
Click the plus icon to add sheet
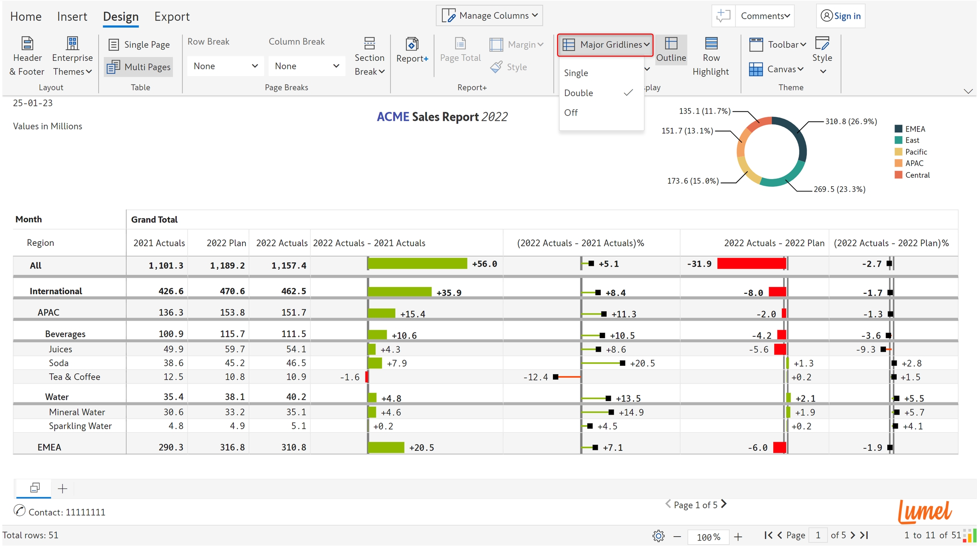[63, 489]
